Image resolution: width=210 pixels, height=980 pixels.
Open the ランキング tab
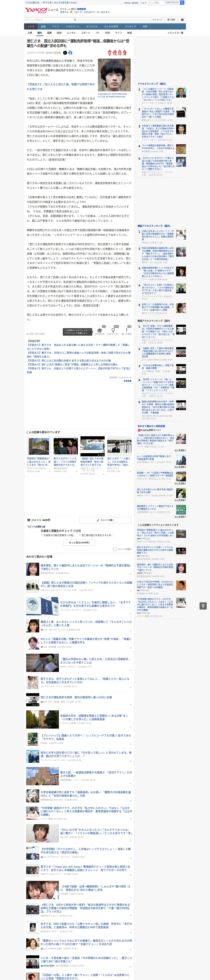130,26
